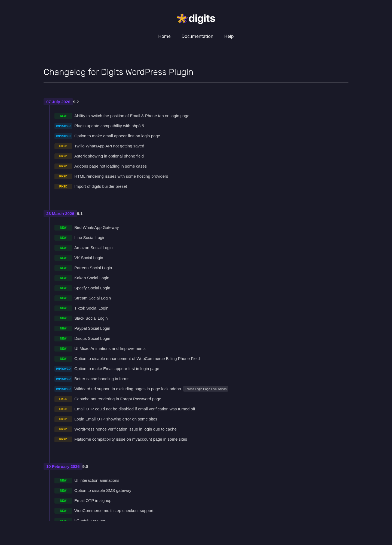Click IMPROVED badge beside php8.5 compatibility entry
Viewport: 392px width, 545px height.
click(63, 126)
